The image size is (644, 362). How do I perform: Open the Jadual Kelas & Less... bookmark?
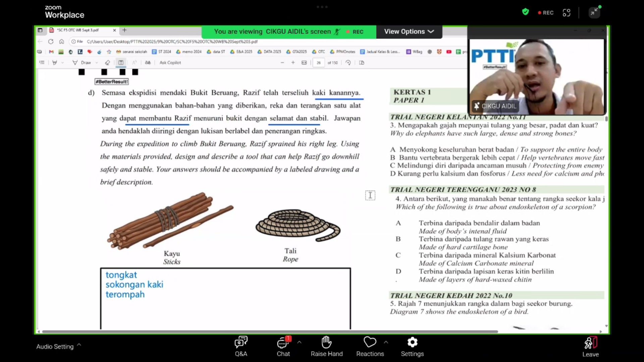coord(380,52)
